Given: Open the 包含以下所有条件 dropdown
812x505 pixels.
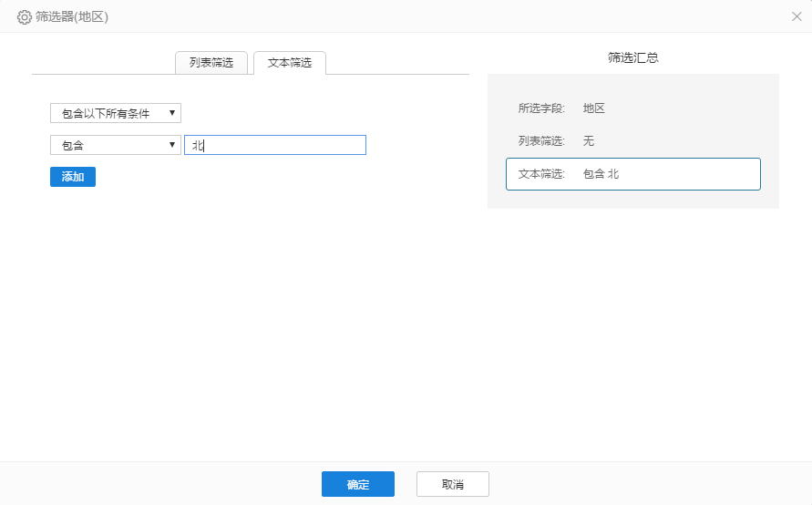Looking at the screenshot, I should [x=115, y=113].
